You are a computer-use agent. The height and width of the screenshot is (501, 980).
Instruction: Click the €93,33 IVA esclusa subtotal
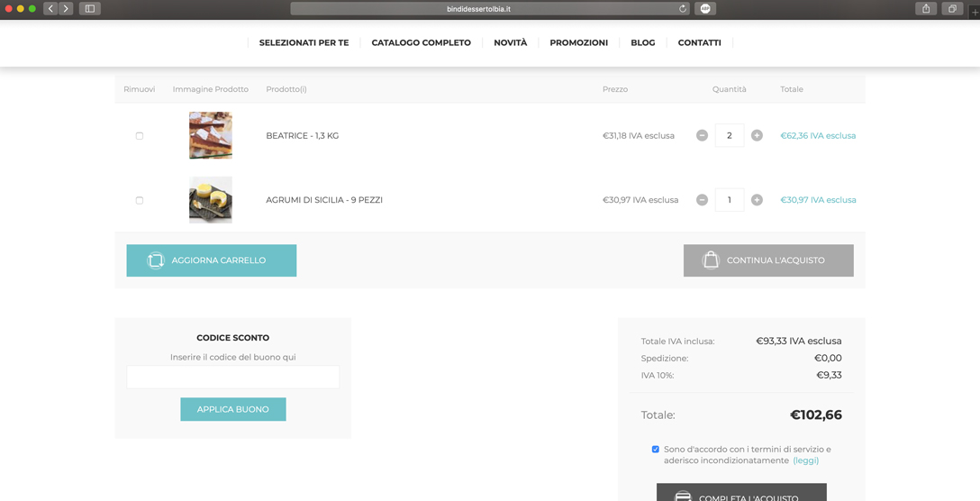799,341
